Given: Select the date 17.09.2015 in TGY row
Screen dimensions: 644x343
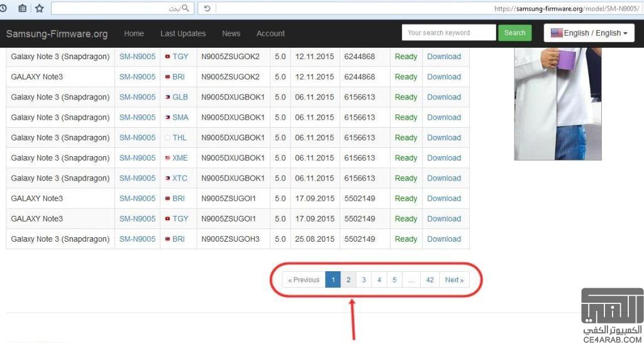Looking at the screenshot, I should click(x=314, y=218).
